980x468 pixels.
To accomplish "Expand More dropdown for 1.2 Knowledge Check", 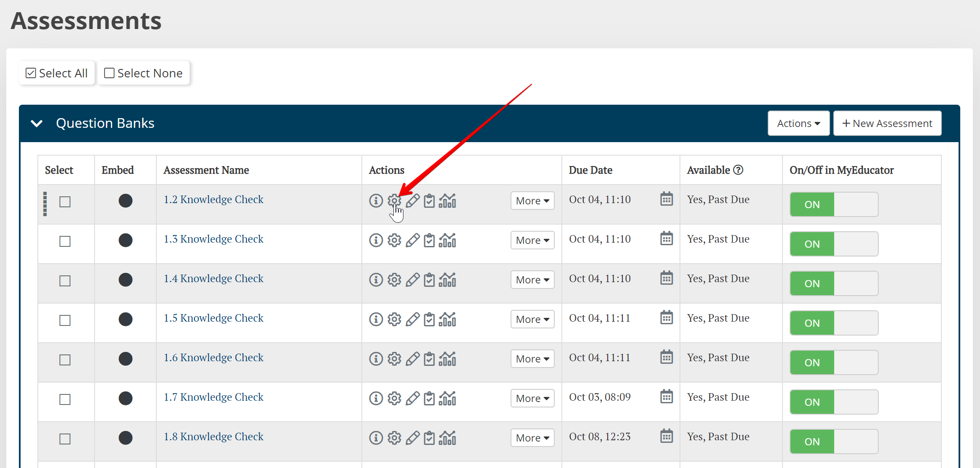I will [532, 201].
